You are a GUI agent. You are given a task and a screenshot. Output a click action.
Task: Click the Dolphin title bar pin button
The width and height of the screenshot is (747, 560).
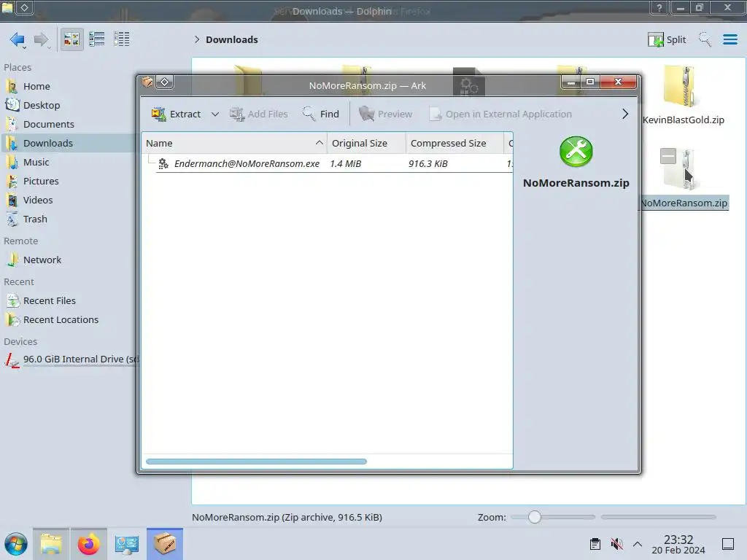(25, 7)
